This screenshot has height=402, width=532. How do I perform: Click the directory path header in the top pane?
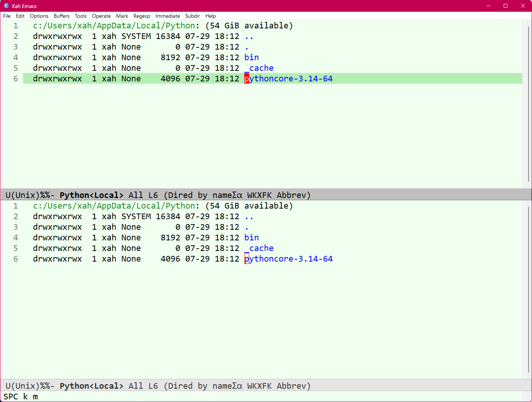[114, 26]
